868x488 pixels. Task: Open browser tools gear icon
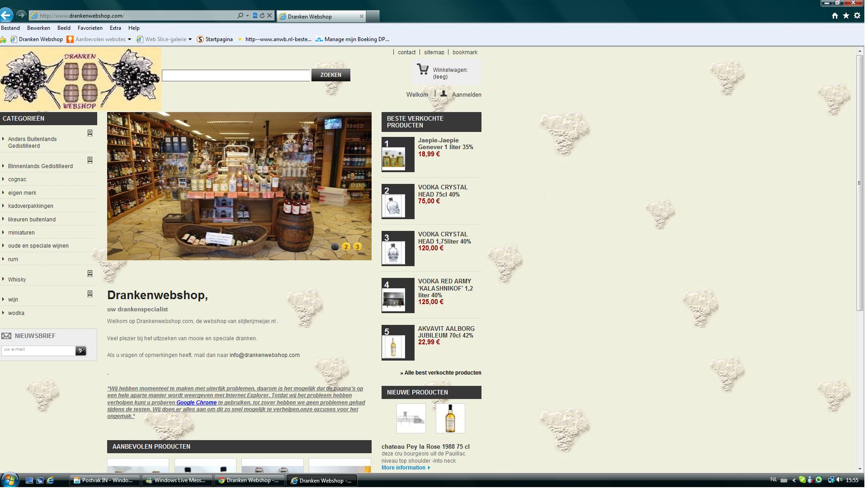tap(857, 16)
